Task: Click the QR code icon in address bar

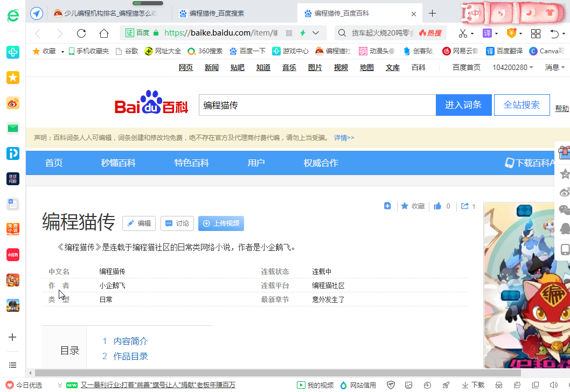Action: [289, 33]
